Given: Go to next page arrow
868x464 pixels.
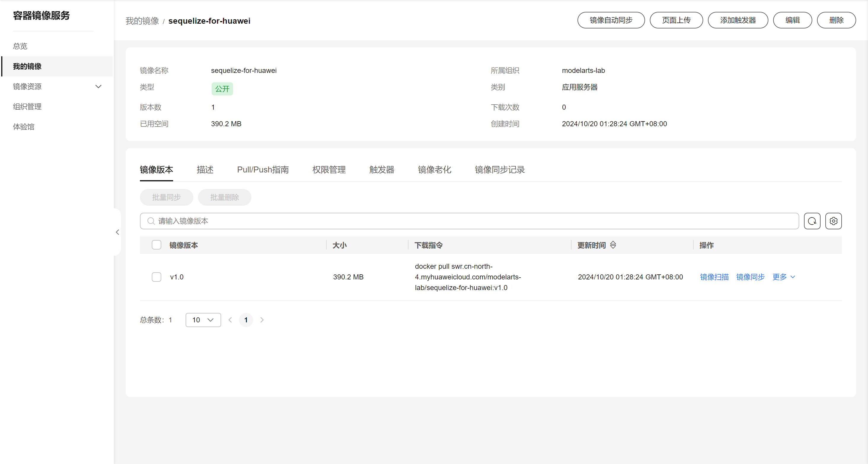Looking at the screenshot, I should 262,319.
